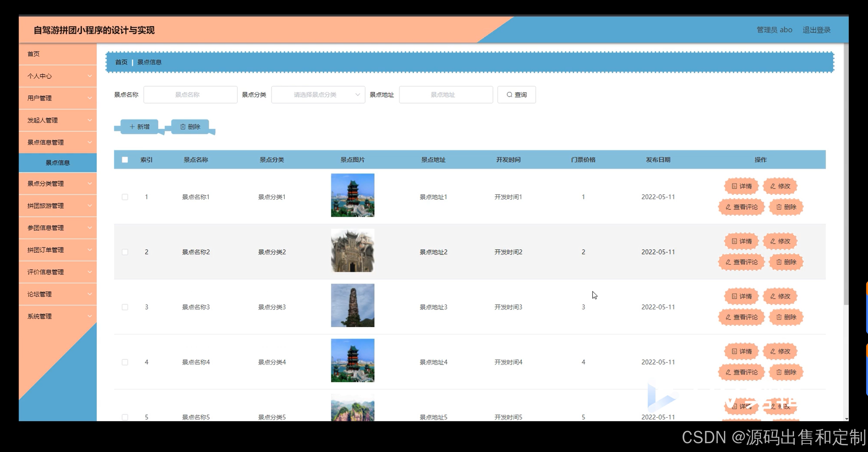The width and height of the screenshot is (868, 452).
Task: Open 详情 for scenic spot row 1
Action: click(x=741, y=186)
